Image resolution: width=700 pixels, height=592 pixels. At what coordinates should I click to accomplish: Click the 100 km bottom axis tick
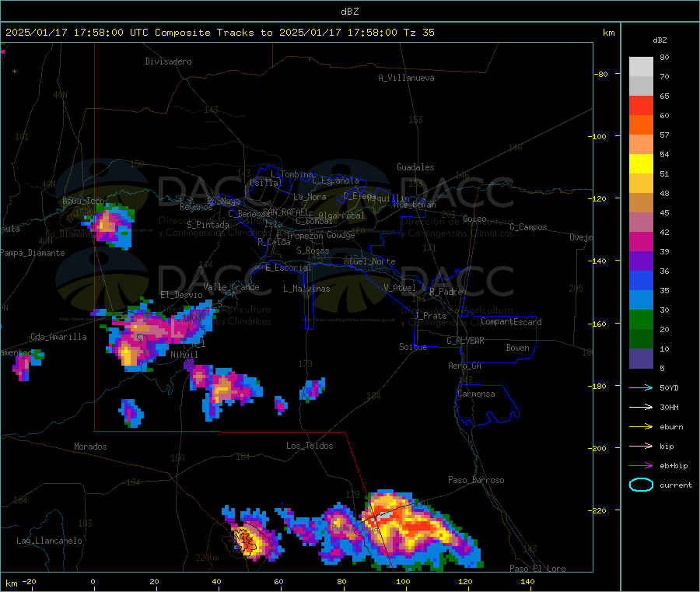[x=403, y=581]
